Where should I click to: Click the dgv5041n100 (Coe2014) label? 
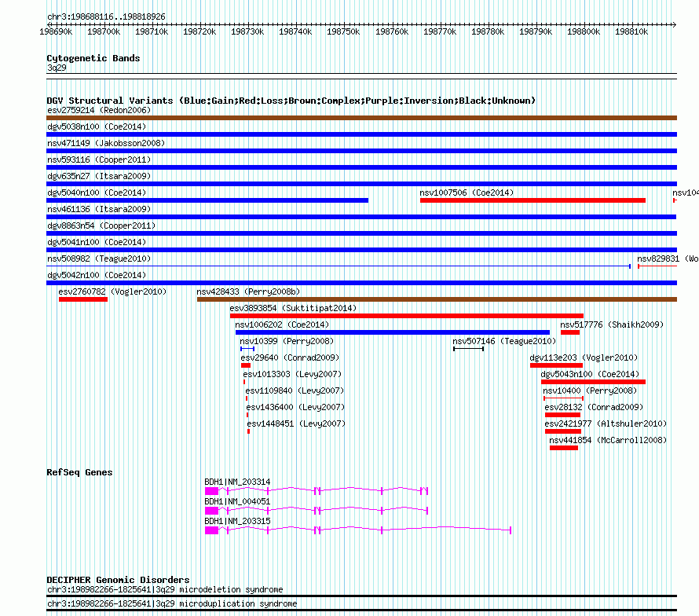pos(97,242)
